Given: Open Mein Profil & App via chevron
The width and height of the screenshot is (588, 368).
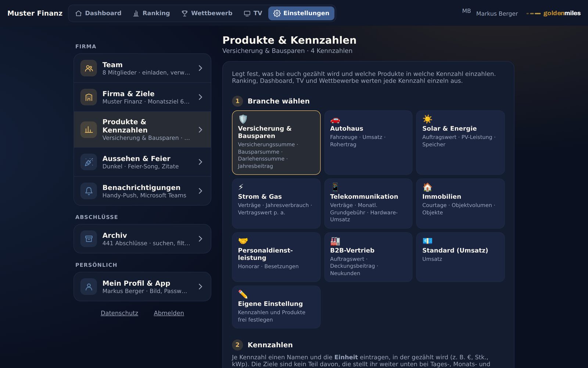Looking at the screenshot, I should pyautogui.click(x=200, y=287).
